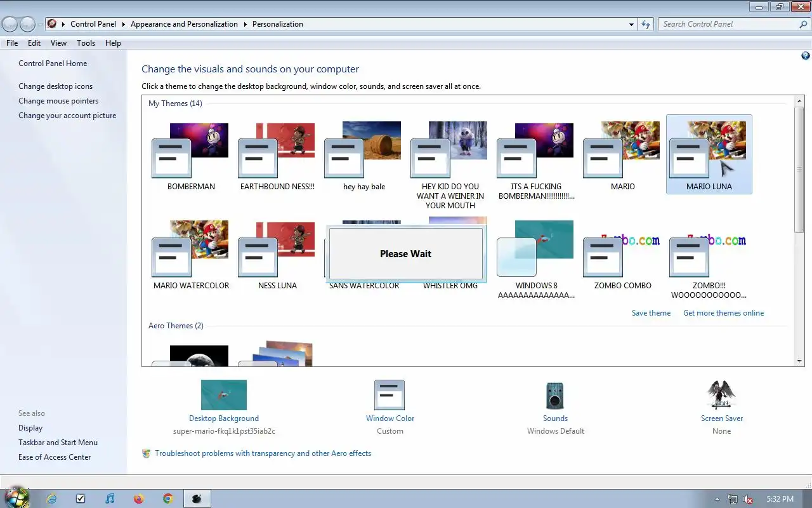Viewport: 812px width, 508px height.
Task: Open the File menu
Action: coord(12,43)
